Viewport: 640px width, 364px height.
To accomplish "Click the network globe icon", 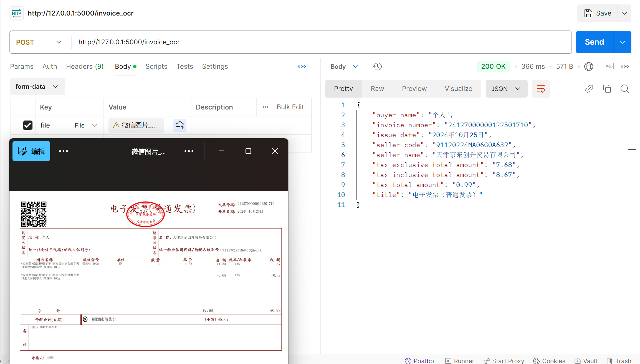I will click(589, 67).
